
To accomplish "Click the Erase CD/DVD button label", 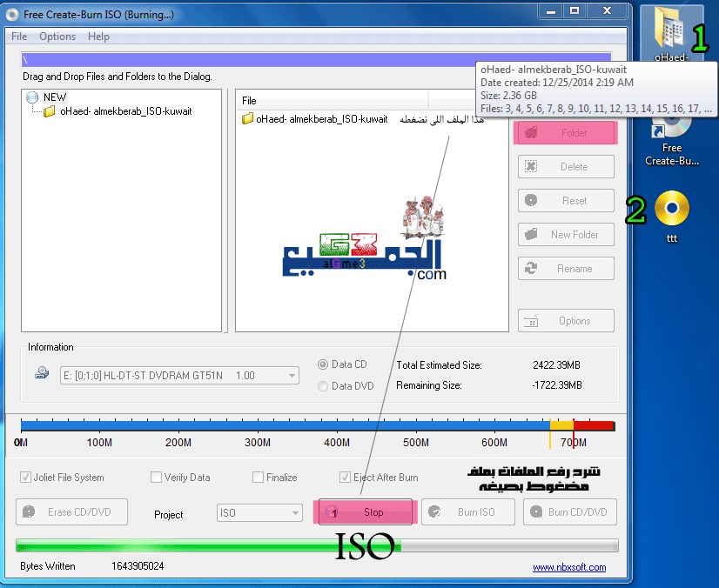I will tap(79, 512).
